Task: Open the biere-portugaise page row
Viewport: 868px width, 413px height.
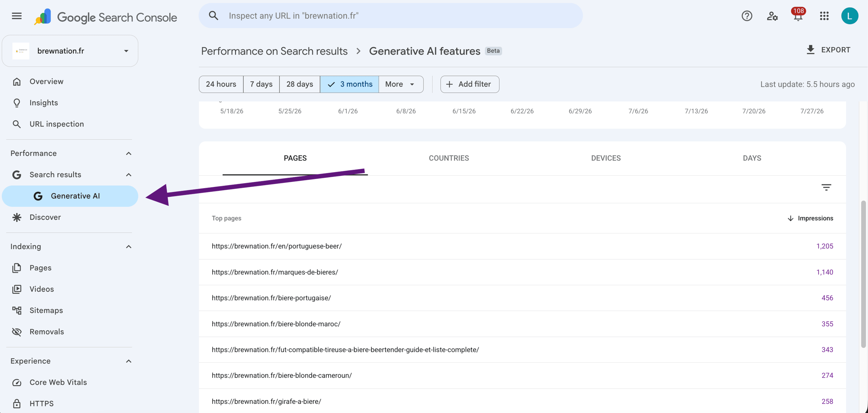Action: [x=522, y=298]
